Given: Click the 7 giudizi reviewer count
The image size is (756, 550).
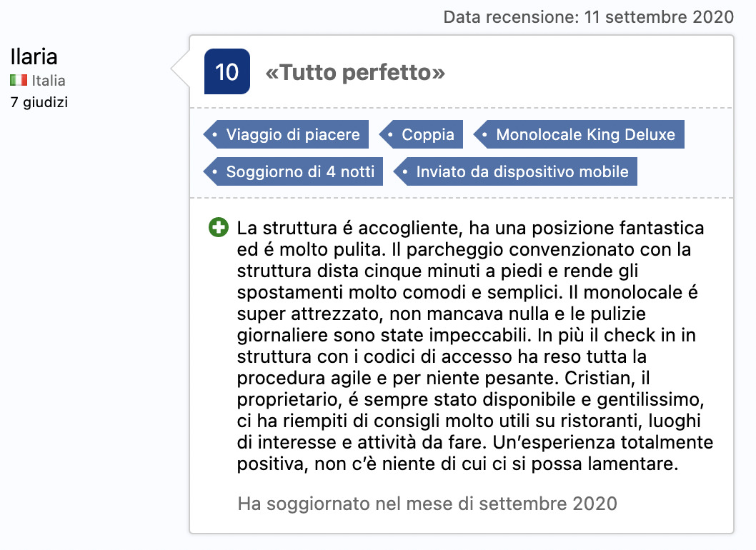Looking at the screenshot, I should (x=39, y=102).
